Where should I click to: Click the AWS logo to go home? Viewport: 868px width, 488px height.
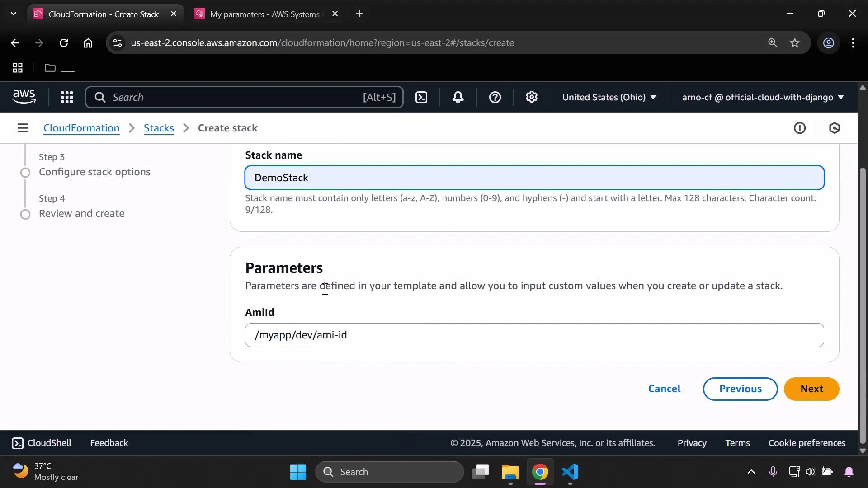coord(24,97)
